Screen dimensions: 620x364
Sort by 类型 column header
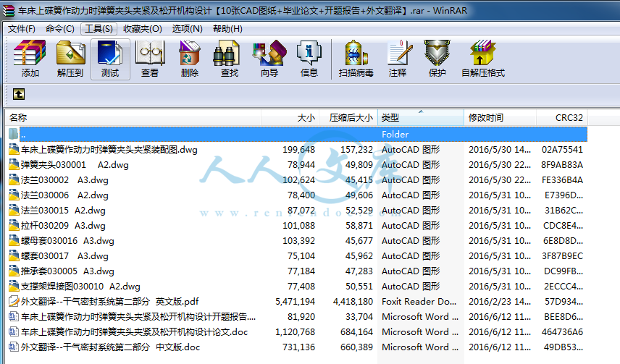(x=421, y=118)
